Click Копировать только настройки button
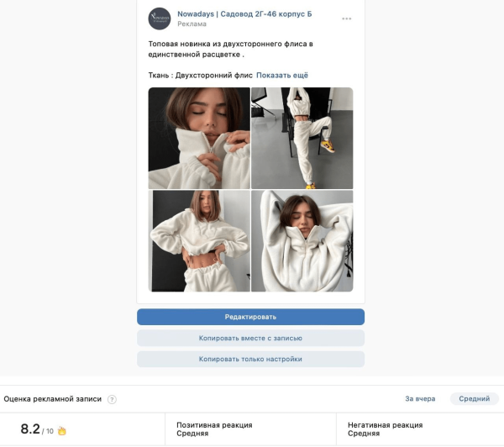Screen dimensions: 504x447 tap(250, 359)
